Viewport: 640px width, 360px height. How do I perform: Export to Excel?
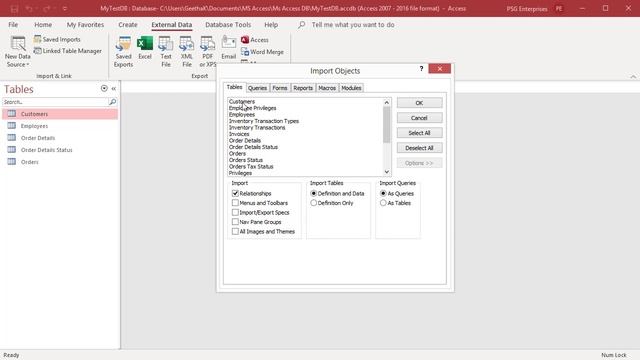coord(145,48)
